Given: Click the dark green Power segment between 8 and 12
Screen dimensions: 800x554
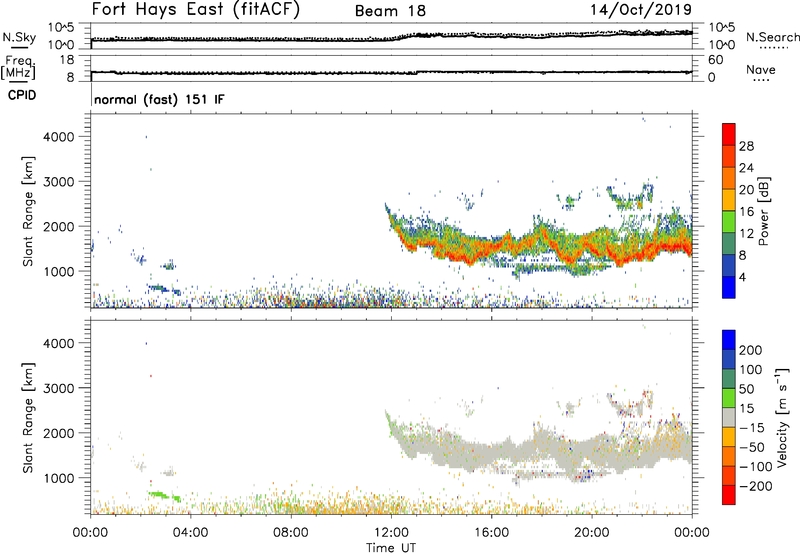Looking at the screenshot, I should 729,243.
